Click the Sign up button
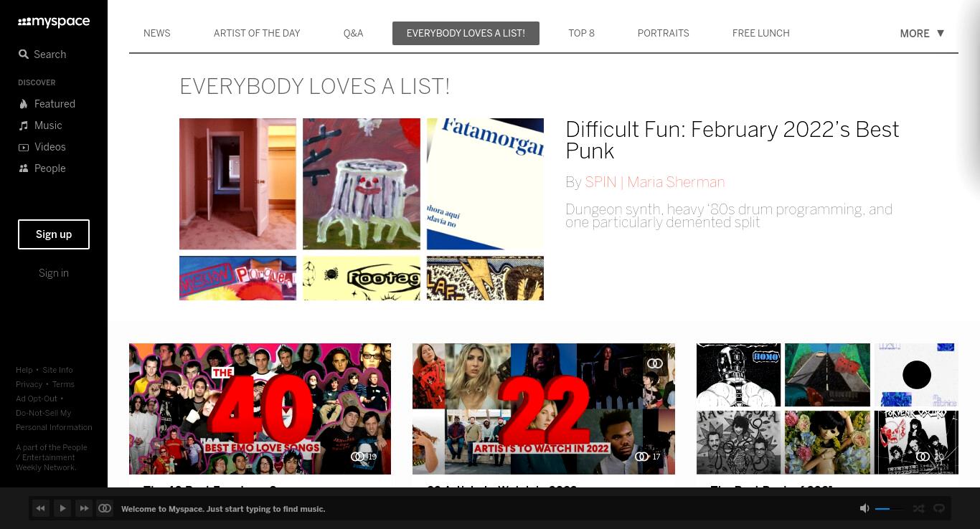This screenshot has width=980, height=529. coord(54,234)
